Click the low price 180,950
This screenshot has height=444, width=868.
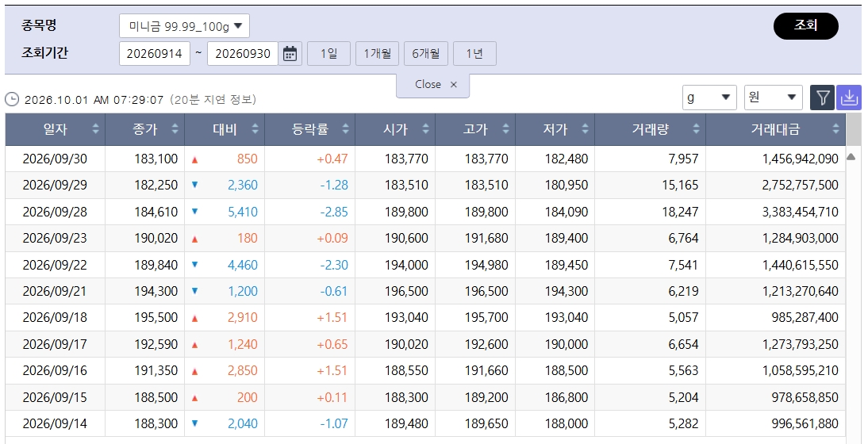coord(567,186)
